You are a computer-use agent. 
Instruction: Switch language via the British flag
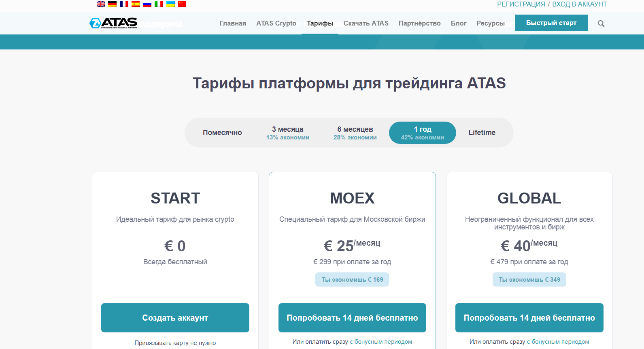tap(101, 4)
